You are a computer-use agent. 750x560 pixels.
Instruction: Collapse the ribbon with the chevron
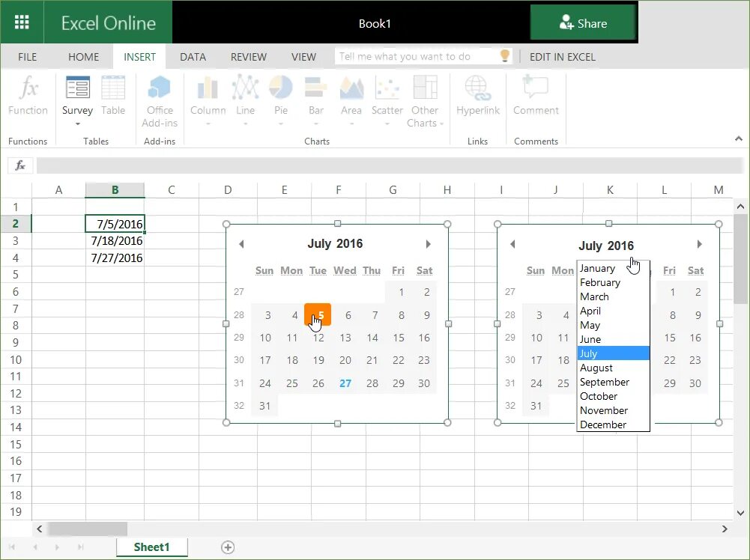pyautogui.click(x=739, y=139)
